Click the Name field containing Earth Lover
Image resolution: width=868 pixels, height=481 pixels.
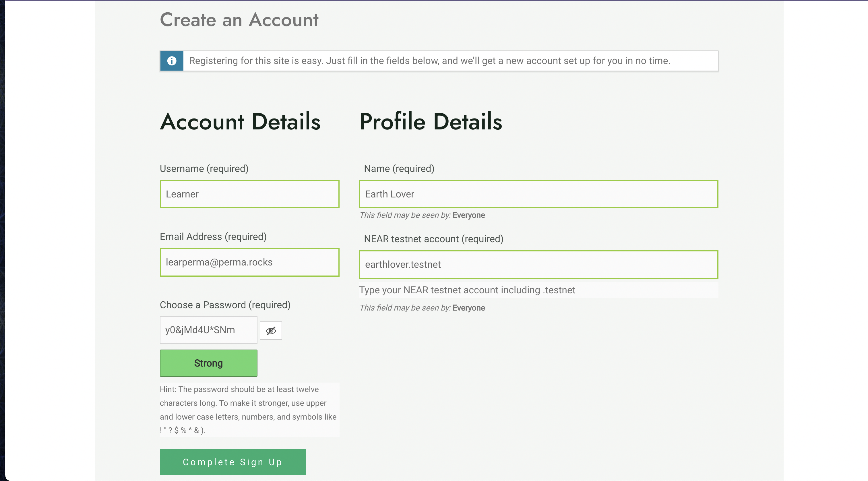[538, 194]
